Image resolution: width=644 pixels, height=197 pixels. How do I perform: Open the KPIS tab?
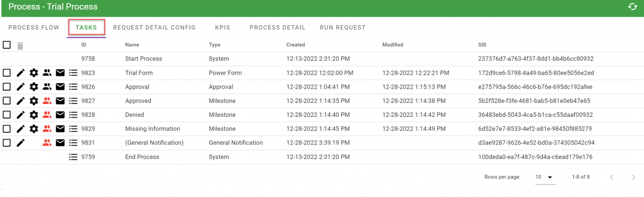tap(223, 28)
